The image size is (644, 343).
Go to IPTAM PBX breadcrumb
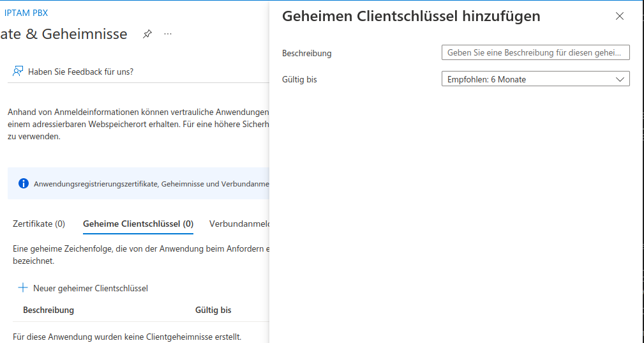pyautogui.click(x=26, y=12)
